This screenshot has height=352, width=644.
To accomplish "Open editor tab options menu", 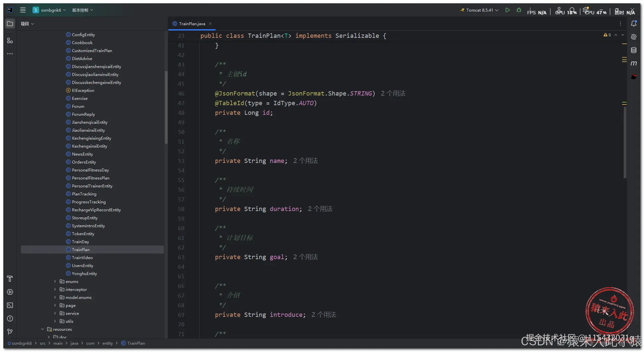I will click(620, 24).
